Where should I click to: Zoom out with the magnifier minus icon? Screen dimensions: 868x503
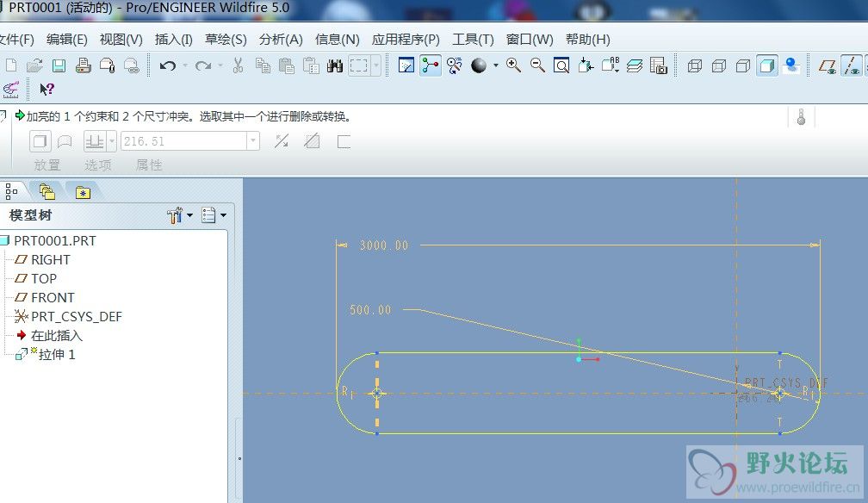(537, 65)
